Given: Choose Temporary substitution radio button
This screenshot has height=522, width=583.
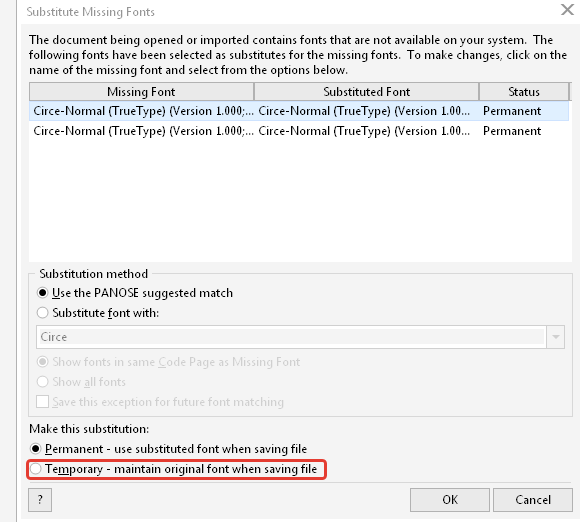Looking at the screenshot, I should (36, 469).
